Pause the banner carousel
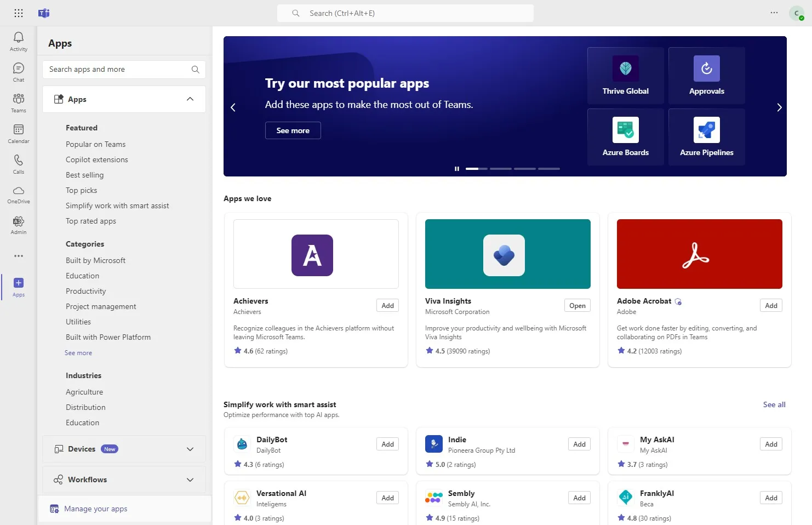The width and height of the screenshot is (812, 525). (457, 169)
